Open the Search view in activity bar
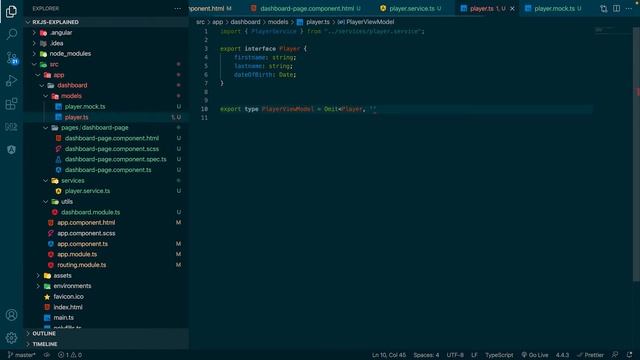The width and height of the screenshot is (640, 360). (x=11, y=34)
